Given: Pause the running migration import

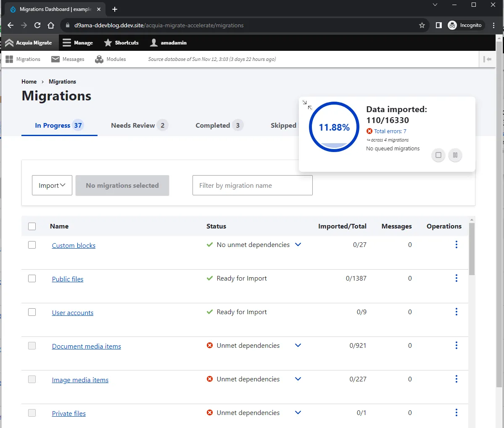Looking at the screenshot, I should [455, 155].
